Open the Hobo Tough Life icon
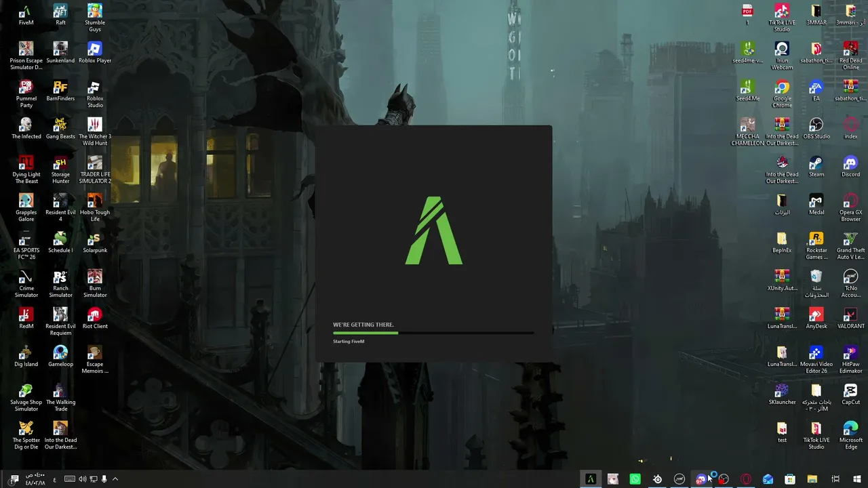This screenshot has width=868, height=488. point(95,208)
